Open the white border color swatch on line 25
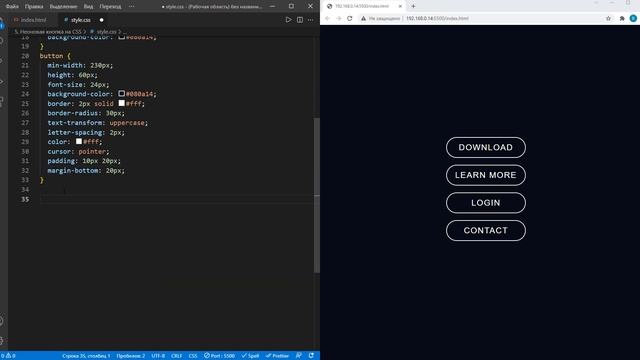 [121, 103]
